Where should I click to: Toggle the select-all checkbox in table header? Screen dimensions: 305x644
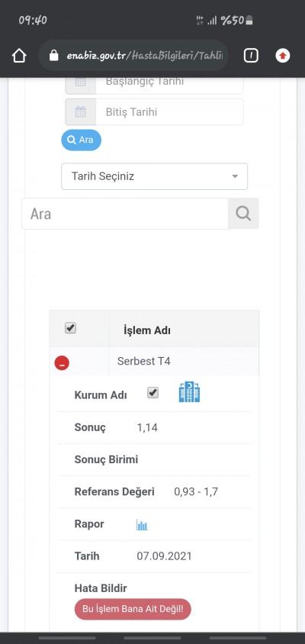click(x=71, y=328)
